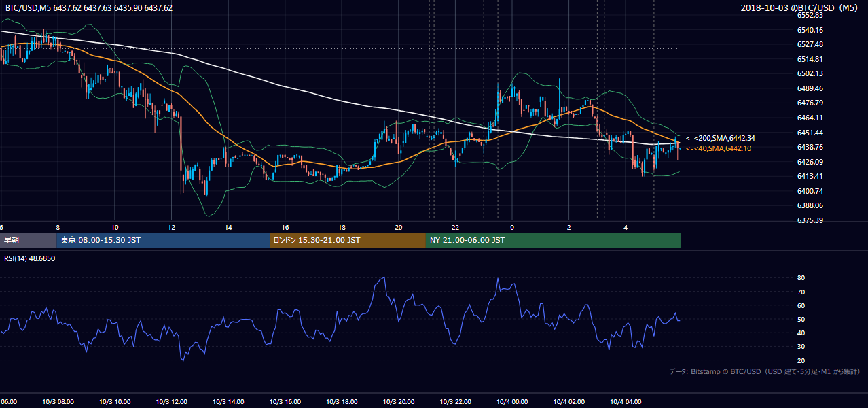The width and height of the screenshot is (868, 408).
Task: Click hour label 10 under price chart
Action: [115, 228]
